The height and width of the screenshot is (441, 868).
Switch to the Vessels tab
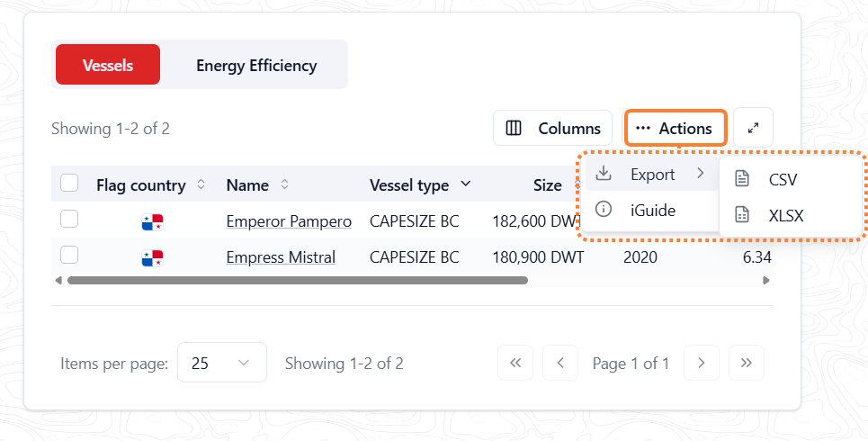coord(108,65)
